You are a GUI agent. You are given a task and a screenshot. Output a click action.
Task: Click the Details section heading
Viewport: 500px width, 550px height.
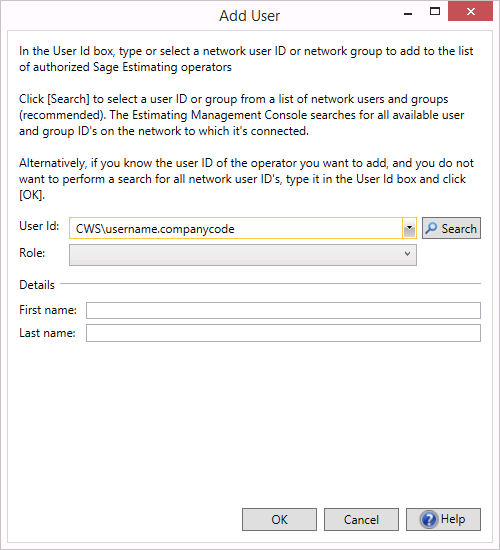(37, 285)
